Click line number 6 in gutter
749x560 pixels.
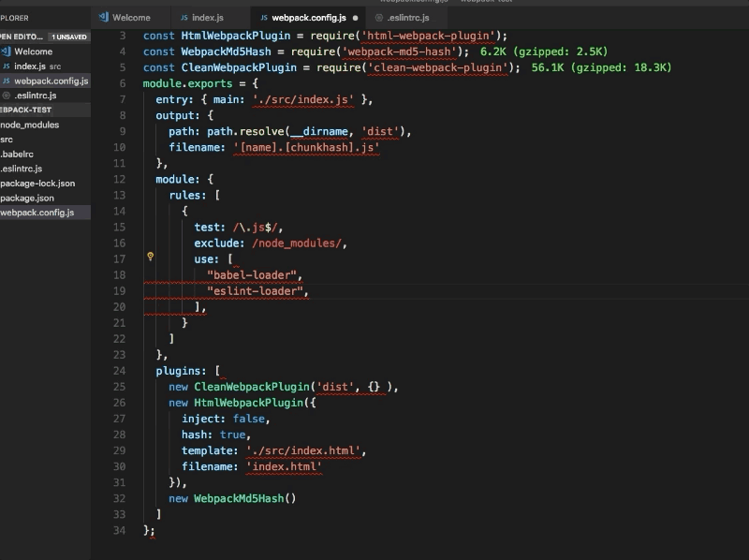(x=123, y=83)
